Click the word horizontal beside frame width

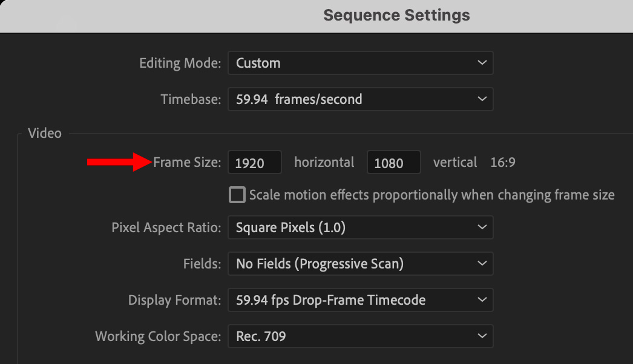tap(324, 162)
